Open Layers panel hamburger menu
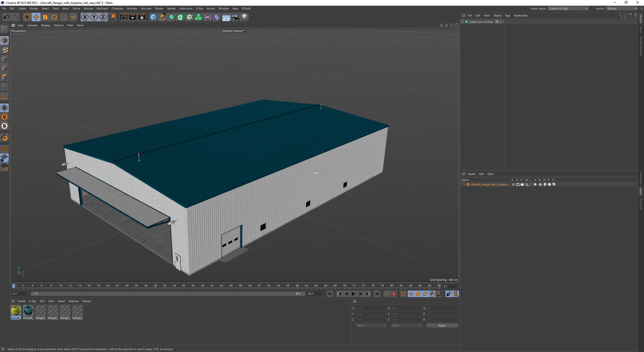This screenshot has width=644, height=352. click(464, 174)
